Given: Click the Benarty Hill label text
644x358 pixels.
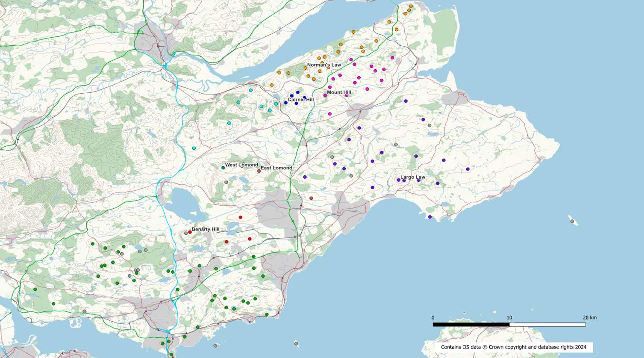Looking at the screenshot, I should coord(206,229).
